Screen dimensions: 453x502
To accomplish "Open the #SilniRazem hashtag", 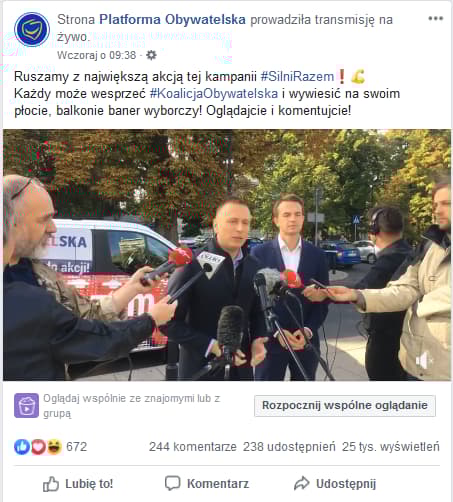I will pos(297,76).
